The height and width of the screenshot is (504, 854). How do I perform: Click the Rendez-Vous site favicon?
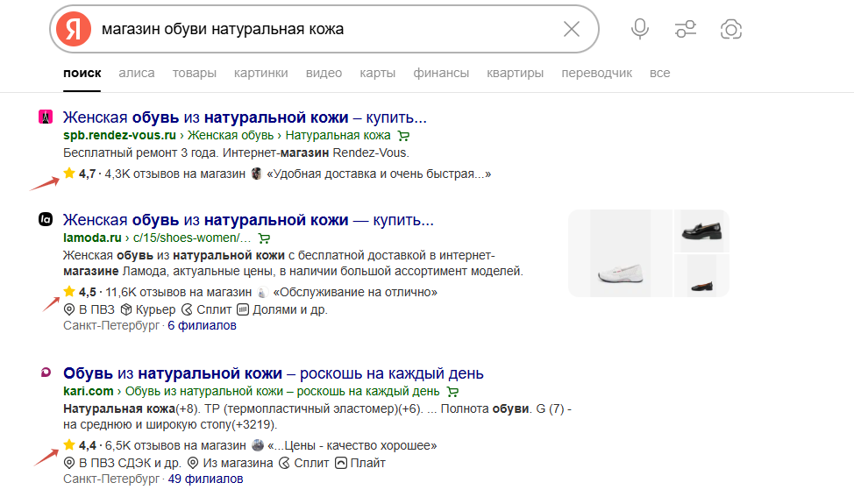click(x=46, y=117)
